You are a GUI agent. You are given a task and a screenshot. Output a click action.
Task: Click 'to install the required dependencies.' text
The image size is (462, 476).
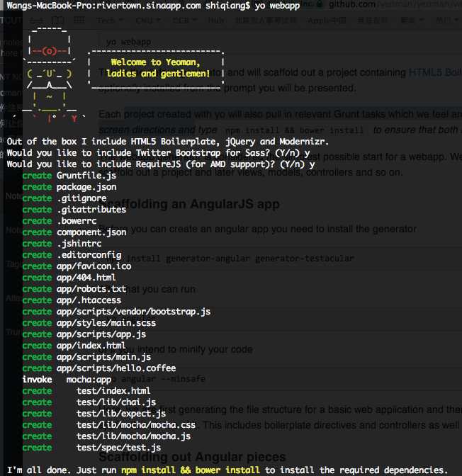pos(356,470)
